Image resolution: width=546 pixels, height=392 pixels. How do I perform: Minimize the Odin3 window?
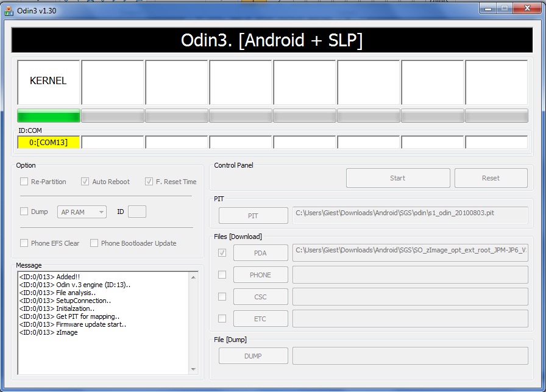(x=488, y=9)
